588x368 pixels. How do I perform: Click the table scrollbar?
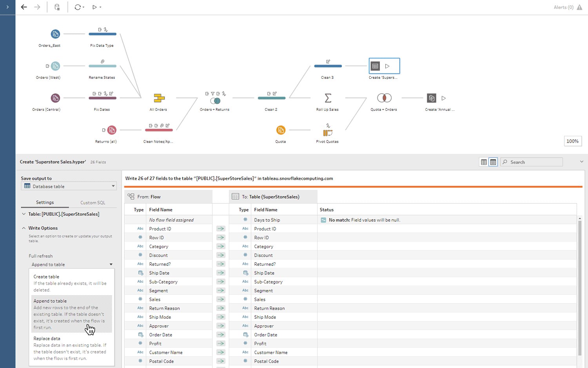click(x=580, y=289)
